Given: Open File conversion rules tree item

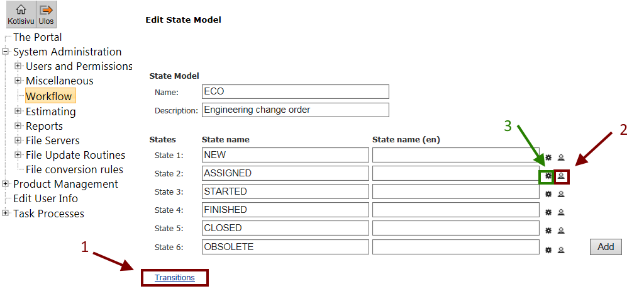Looking at the screenshot, I should pyautogui.click(x=74, y=169).
